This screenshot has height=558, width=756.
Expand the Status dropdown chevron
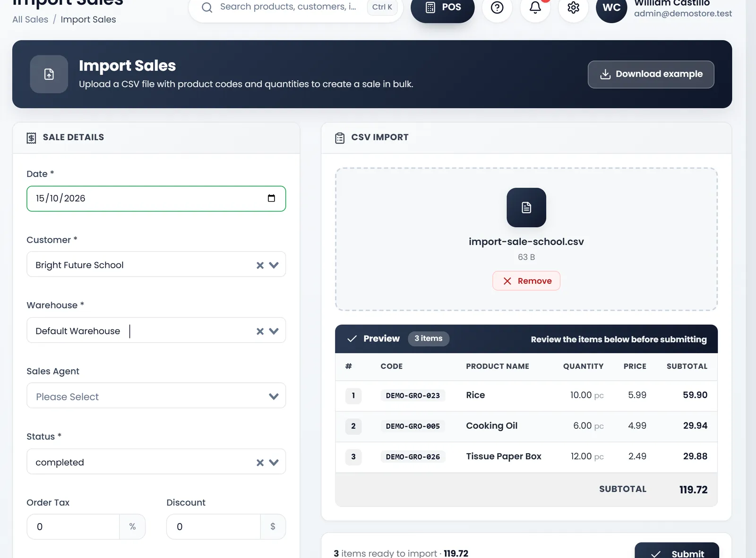[x=274, y=463]
